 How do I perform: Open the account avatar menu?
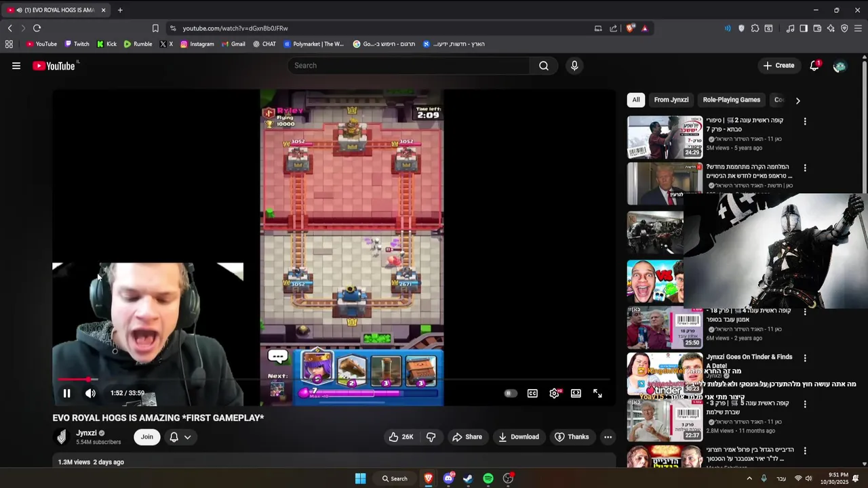tap(840, 66)
